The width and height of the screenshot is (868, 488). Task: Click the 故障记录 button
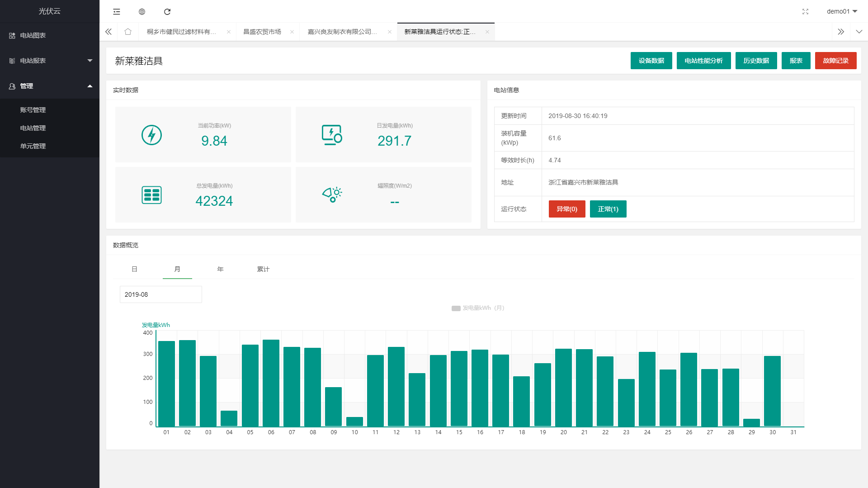pyautogui.click(x=835, y=61)
